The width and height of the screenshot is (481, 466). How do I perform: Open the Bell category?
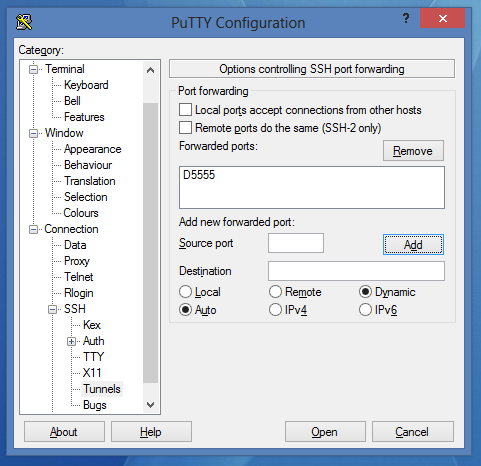[x=72, y=101]
